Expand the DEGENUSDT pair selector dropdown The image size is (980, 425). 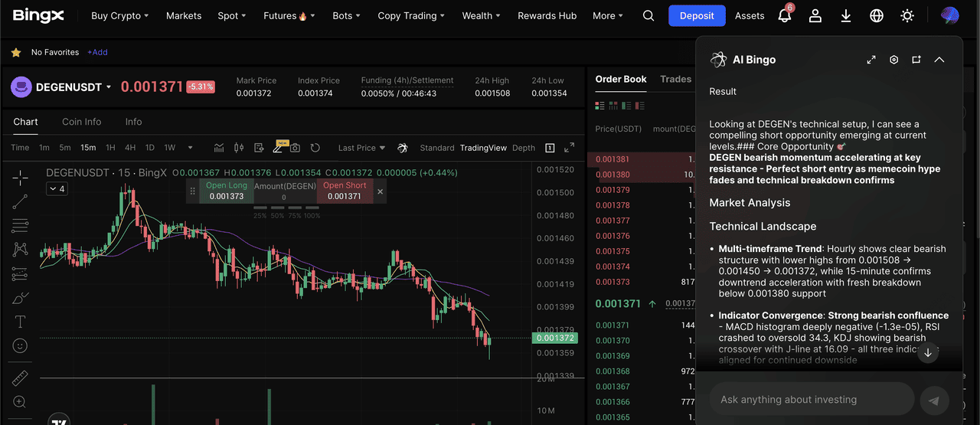coord(109,87)
